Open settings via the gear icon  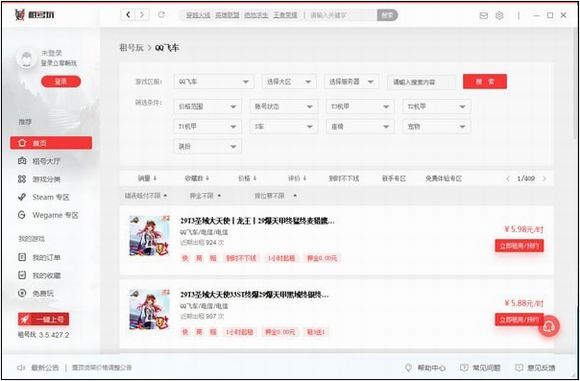[499, 16]
